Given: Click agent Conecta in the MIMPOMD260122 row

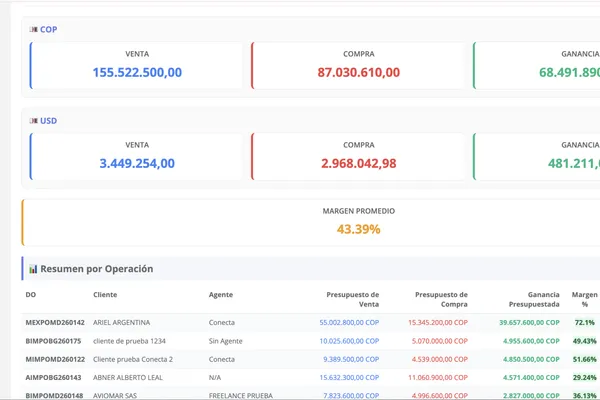Looking at the screenshot, I should (222, 359).
